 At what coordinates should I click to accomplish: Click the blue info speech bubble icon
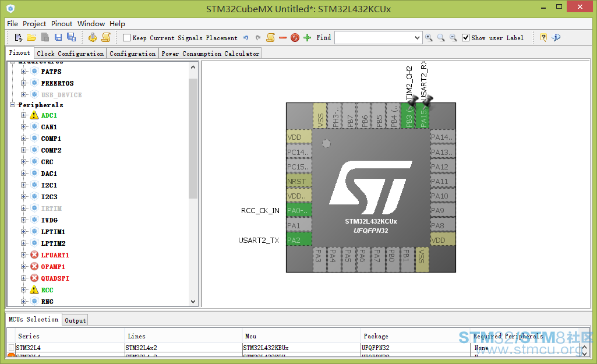pyautogui.click(x=556, y=37)
